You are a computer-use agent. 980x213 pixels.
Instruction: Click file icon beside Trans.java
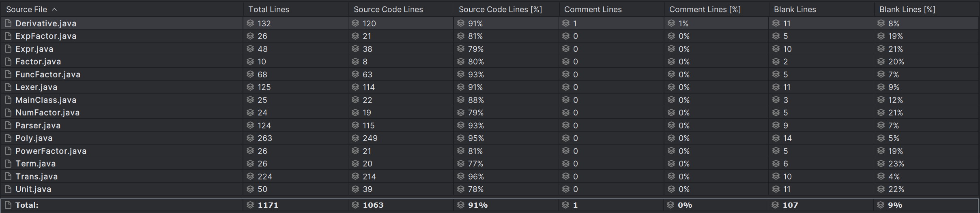[8, 177]
